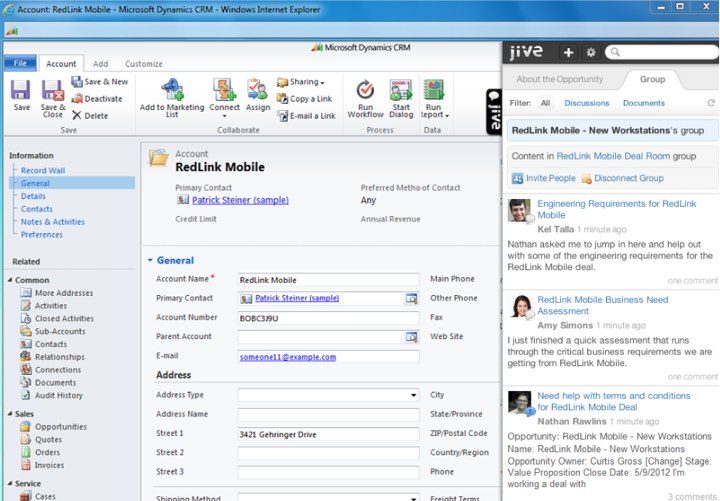Open RedLink Mobile Business Need Assessment
Viewport: 720px width, 501px height.
602,305
